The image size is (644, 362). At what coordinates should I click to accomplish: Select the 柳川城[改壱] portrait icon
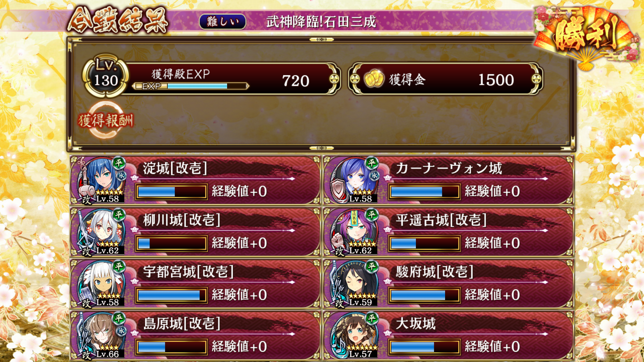point(101,232)
